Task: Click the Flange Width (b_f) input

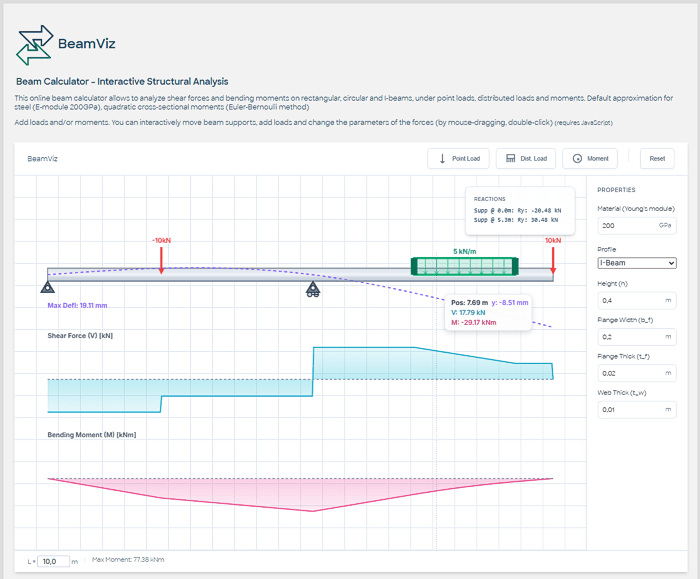Action: pyautogui.click(x=629, y=337)
